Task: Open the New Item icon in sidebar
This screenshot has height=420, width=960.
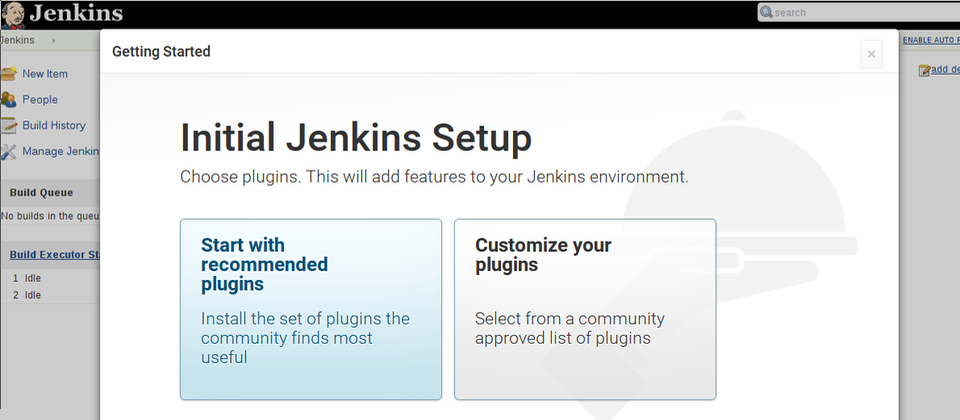Action: coord(9,74)
